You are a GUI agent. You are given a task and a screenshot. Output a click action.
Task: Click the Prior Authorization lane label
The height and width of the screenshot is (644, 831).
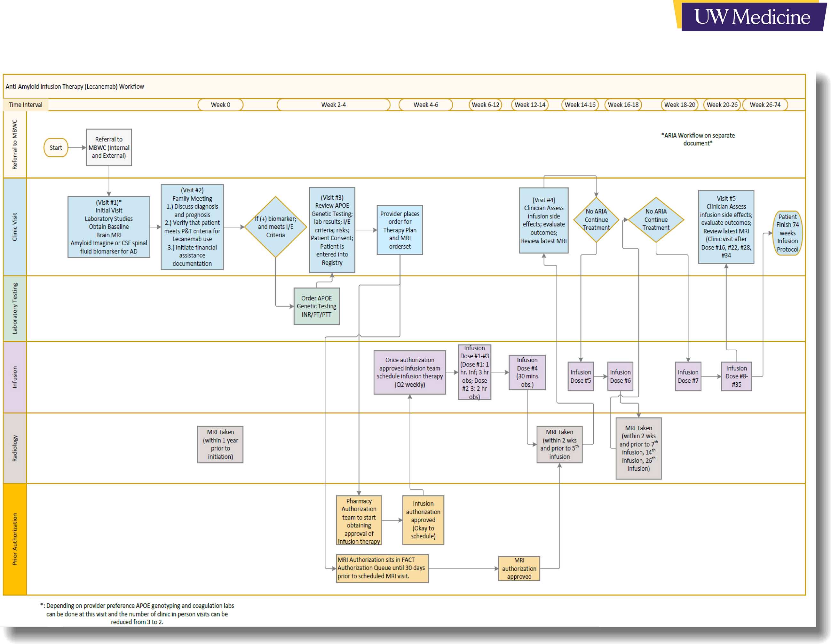15,539
